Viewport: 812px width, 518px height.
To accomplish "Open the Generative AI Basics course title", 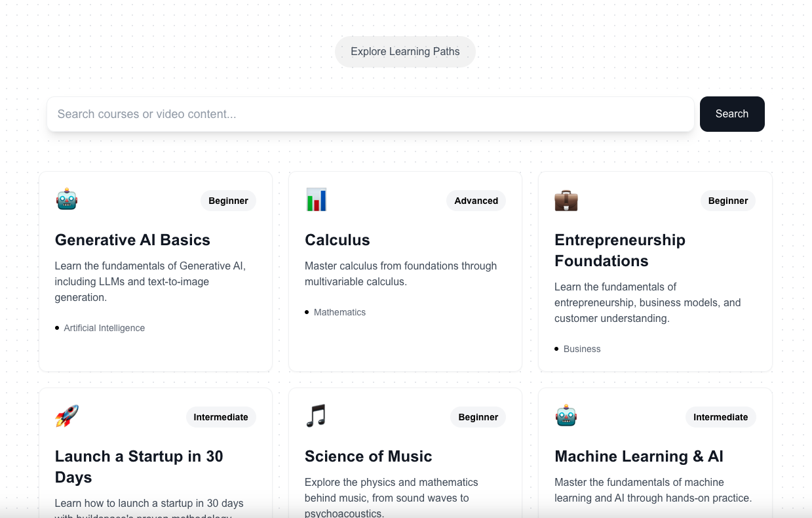I will pyautogui.click(x=132, y=240).
